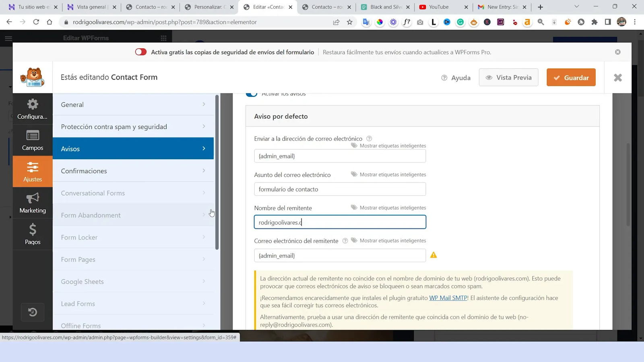The height and width of the screenshot is (362, 644).
Task: Open the WP Mail SMTP link
Action: [448, 298]
